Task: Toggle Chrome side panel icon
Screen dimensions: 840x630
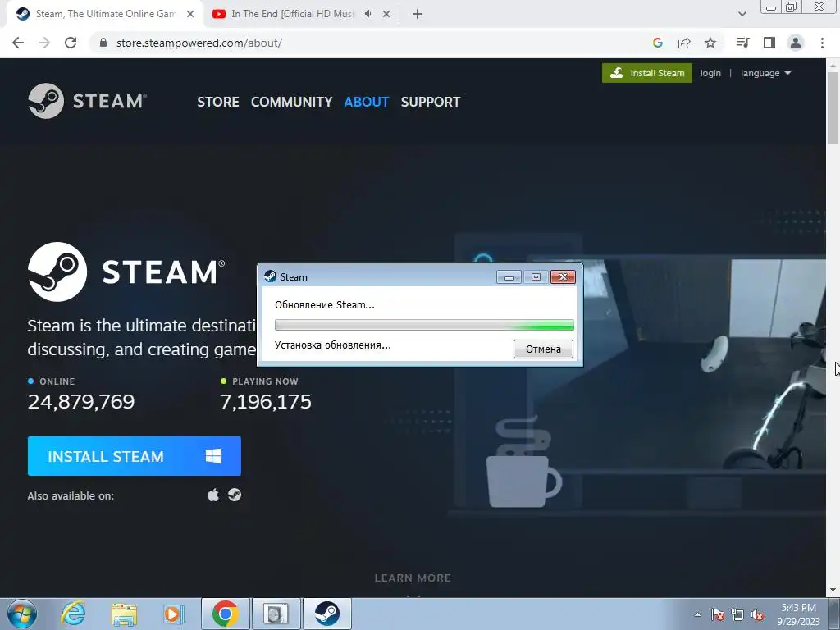Action: point(769,43)
